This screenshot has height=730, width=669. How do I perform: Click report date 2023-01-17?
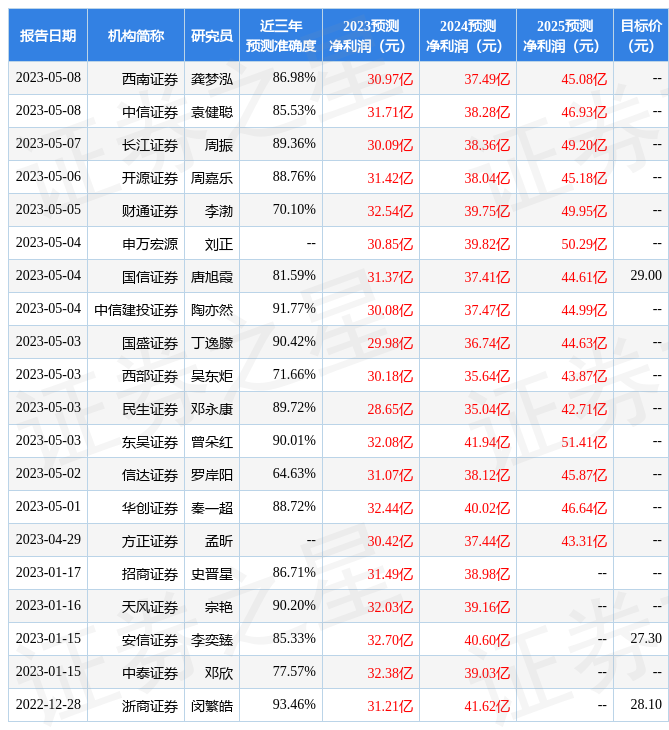pos(48,572)
